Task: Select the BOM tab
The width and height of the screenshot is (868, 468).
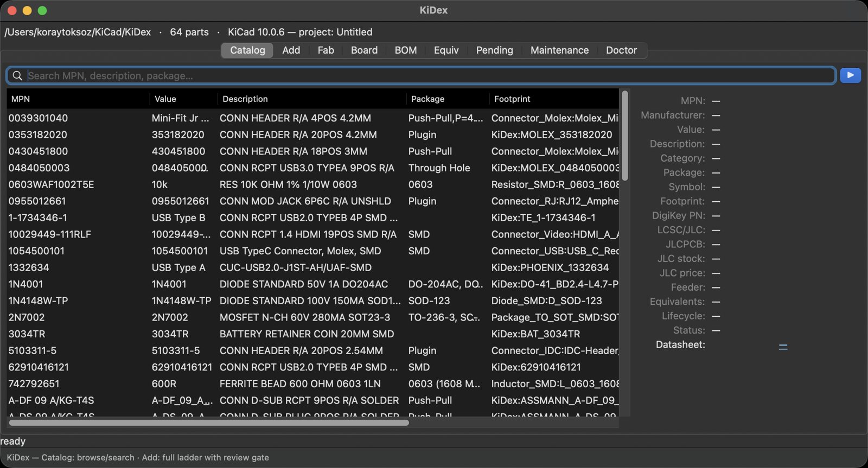Action: pyautogui.click(x=406, y=50)
